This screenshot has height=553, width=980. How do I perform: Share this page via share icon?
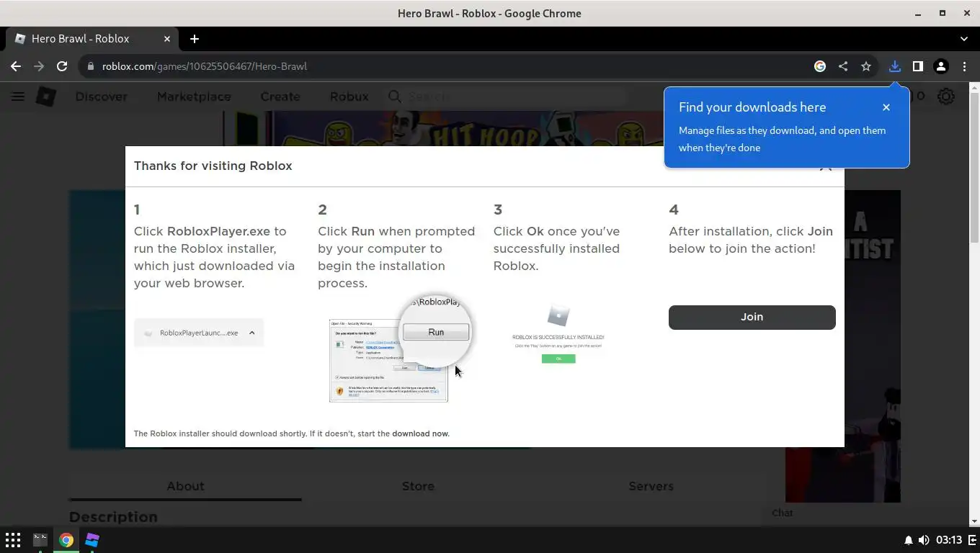click(x=843, y=66)
